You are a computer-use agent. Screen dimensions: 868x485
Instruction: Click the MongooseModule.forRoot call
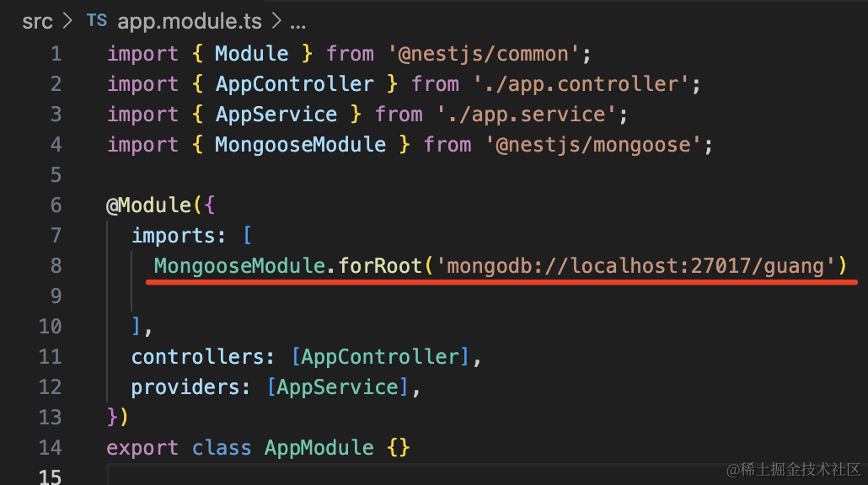coord(288,266)
